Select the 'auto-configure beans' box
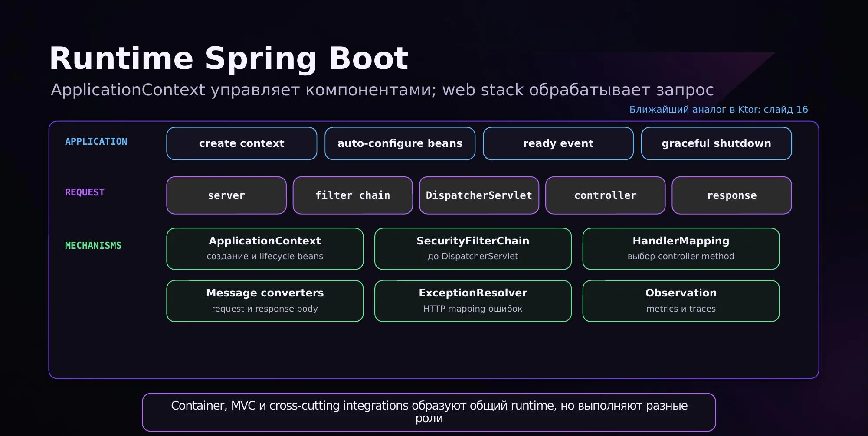This screenshot has height=436, width=868. point(400,143)
